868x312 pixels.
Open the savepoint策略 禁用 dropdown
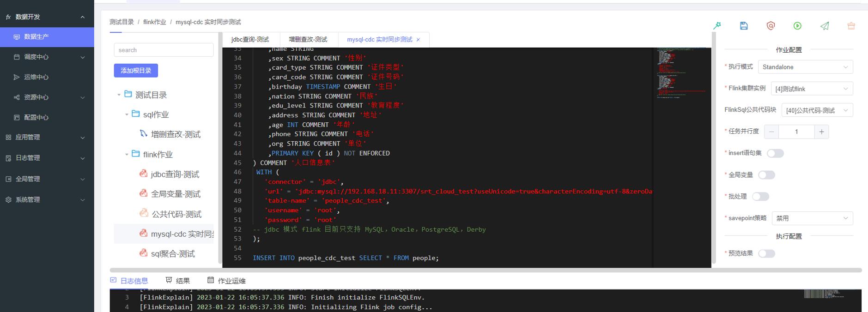(812, 218)
